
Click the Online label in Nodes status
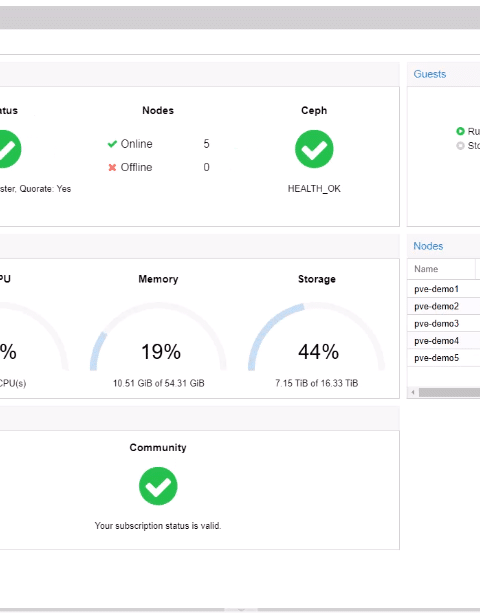tap(136, 144)
